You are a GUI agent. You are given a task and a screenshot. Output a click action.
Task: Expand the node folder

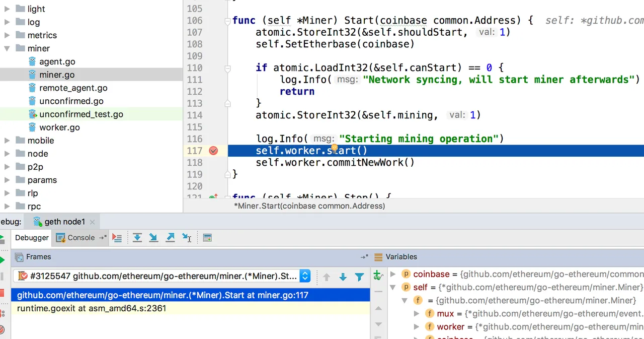click(7, 154)
